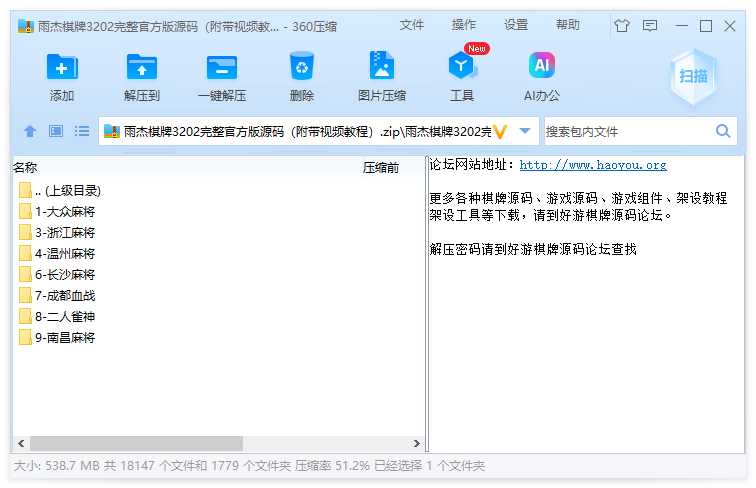Click the 大小: 538.7 MB status text
Viewport: 756px width, 488px height.
[x=56, y=466]
